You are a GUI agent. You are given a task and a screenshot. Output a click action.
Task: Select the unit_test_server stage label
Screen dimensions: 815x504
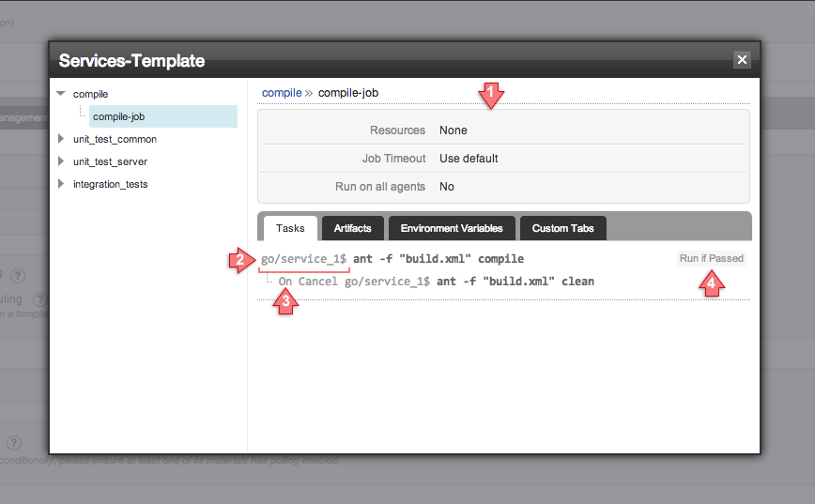coord(110,161)
